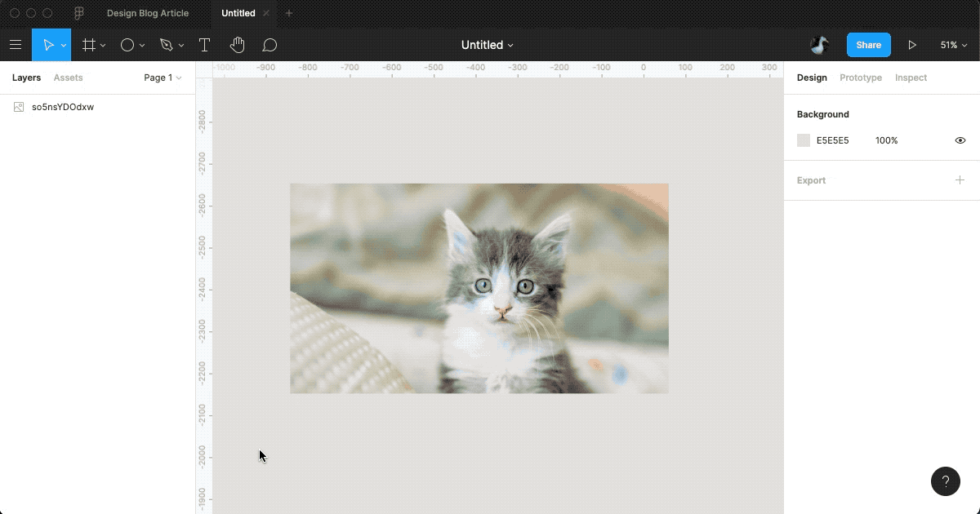This screenshot has height=514, width=980.
Task: Switch to the Assets tab
Action: 68,78
